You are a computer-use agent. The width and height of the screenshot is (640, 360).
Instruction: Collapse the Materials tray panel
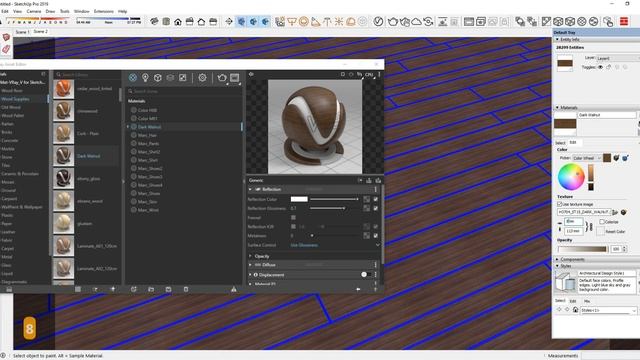point(557,108)
